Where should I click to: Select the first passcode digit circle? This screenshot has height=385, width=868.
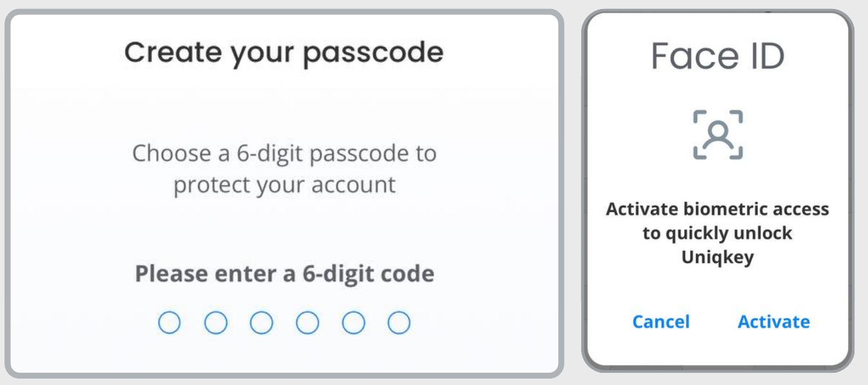(x=168, y=322)
